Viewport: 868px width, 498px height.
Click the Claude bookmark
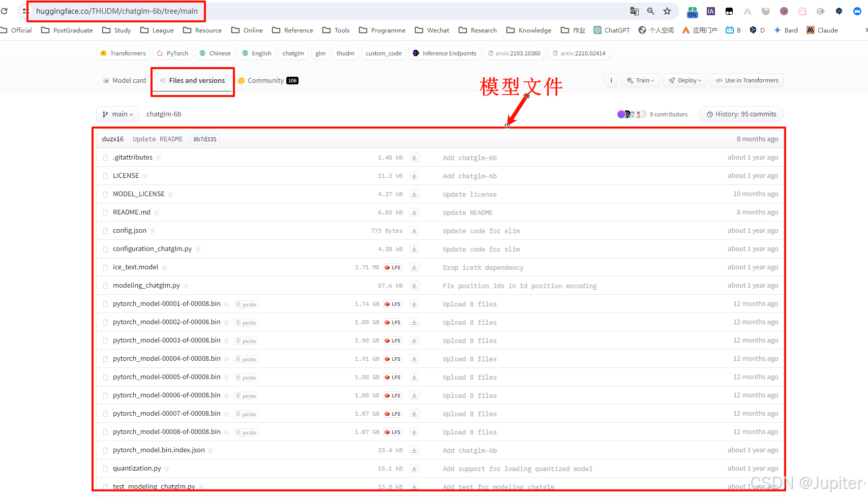pyautogui.click(x=822, y=30)
